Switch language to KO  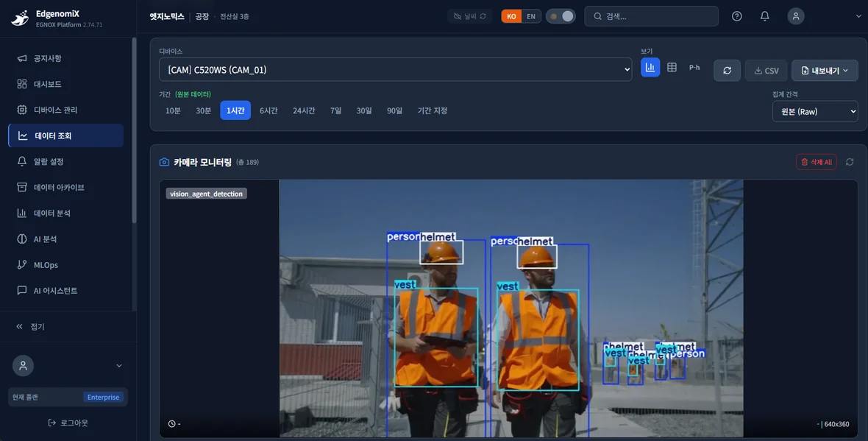point(511,16)
